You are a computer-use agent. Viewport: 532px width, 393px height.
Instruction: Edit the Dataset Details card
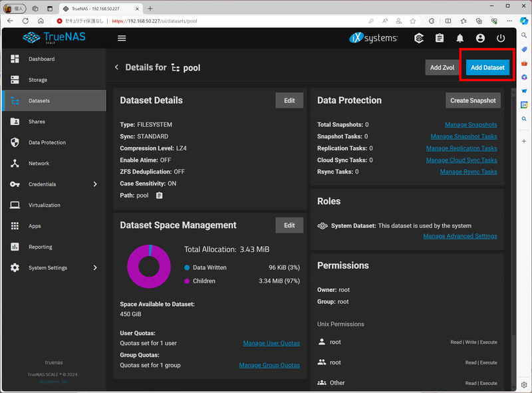click(289, 100)
